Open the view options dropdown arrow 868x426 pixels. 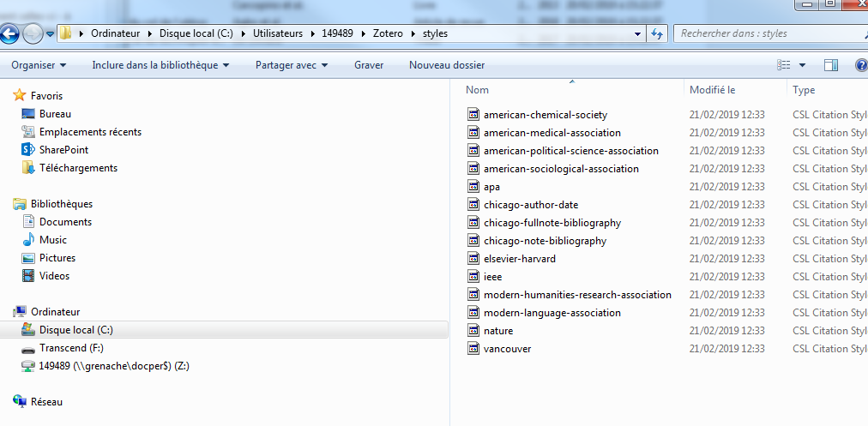802,65
